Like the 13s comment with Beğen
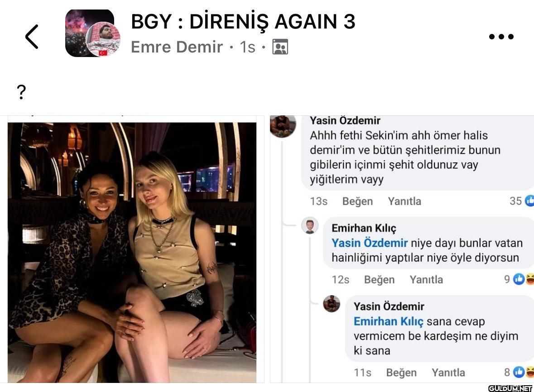The image size is (534, 392). (x=357, y=201)
